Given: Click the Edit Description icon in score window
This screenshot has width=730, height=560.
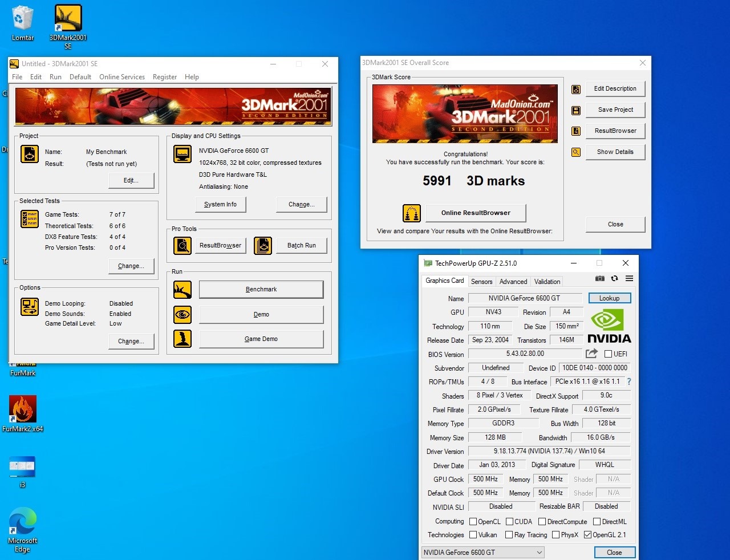Looking at the screenshot, I should tap(576, 89).
